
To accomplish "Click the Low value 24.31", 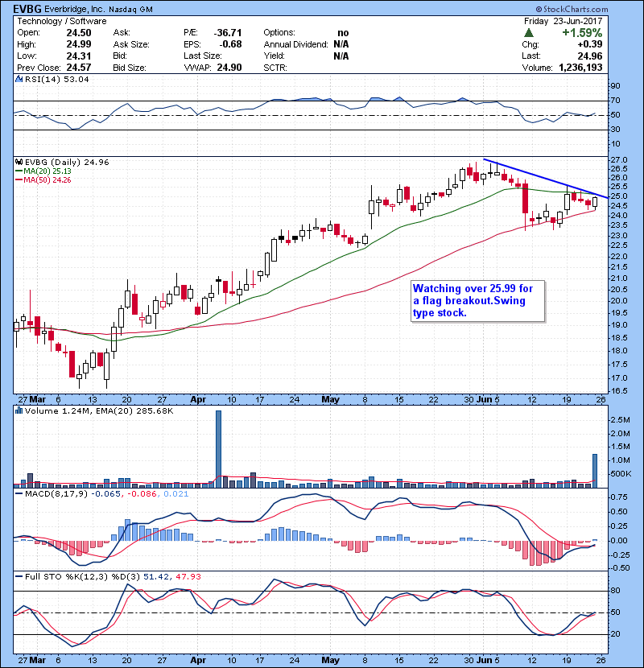I will click(79, 56).
